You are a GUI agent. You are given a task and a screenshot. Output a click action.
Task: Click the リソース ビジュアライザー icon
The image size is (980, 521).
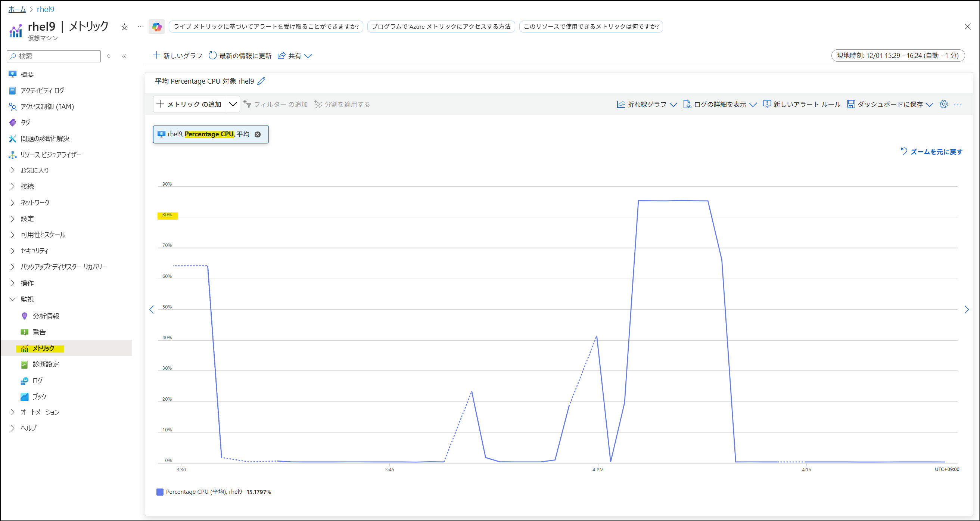[x=13, y=155]
